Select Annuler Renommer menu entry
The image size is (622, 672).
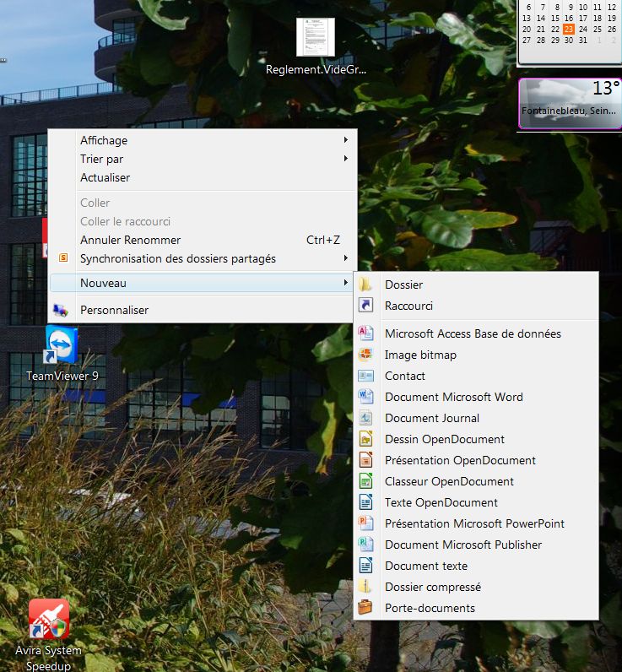(130, 240)
